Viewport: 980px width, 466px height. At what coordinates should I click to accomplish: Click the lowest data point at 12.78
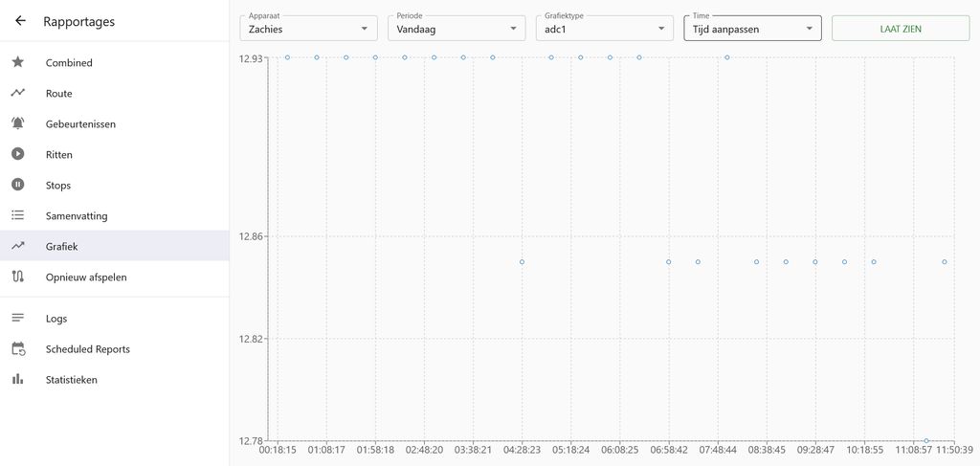coord(926,440)
